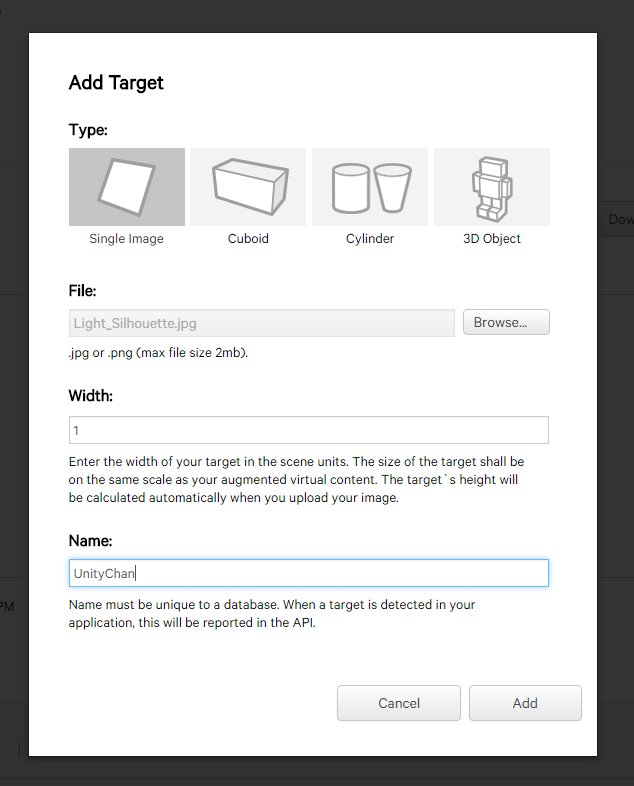Image resolution: width=634 pixels, height=786 pixels.
Task: Confirm by clicking the Add button
Action: coord(525,703)
